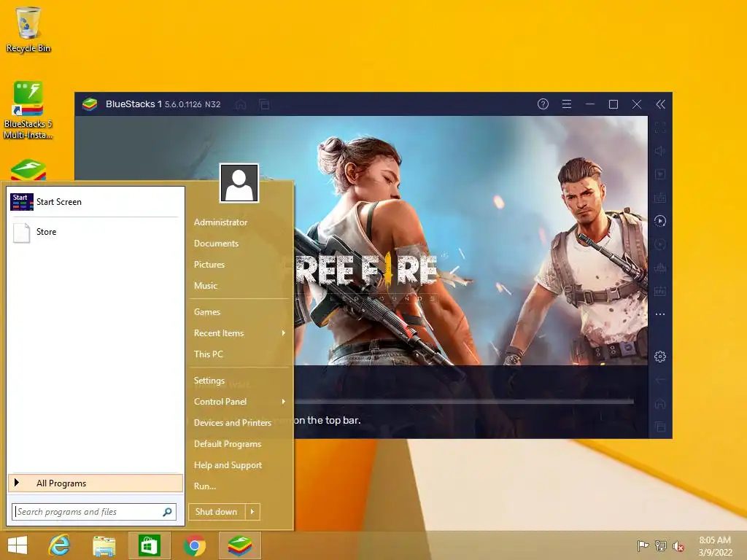Click the network tray icon
The height and width of the screenshot is (560, 747).
coord(661,546)
